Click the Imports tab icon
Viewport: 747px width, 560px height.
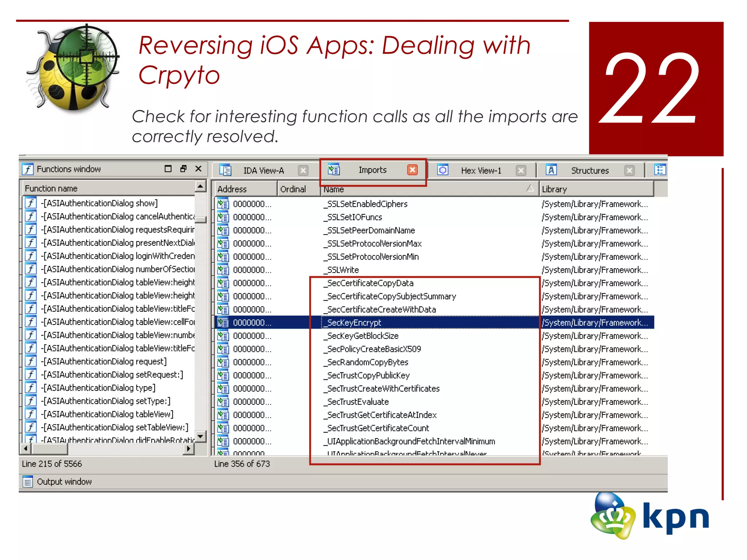point(333,170)
